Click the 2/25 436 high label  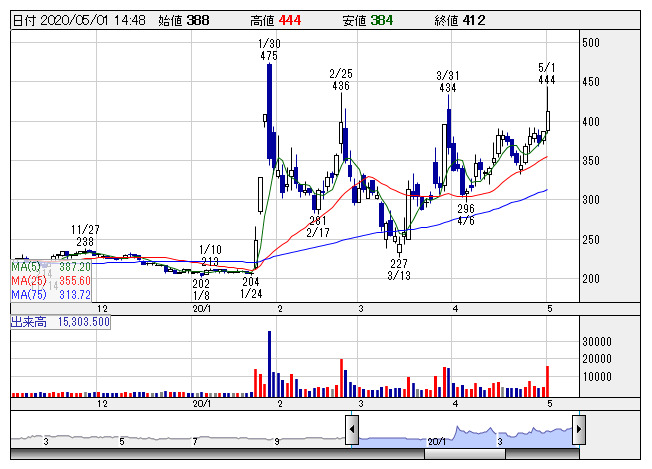pos(341,79)
